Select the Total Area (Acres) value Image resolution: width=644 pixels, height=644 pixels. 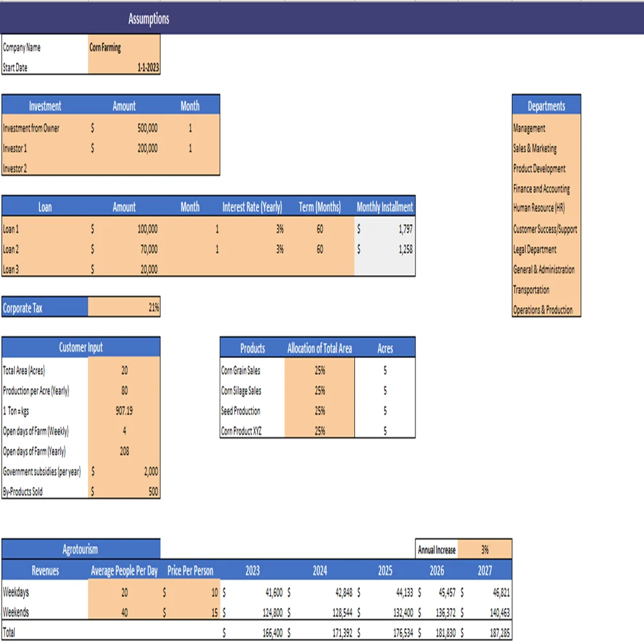click(x=124, y=370)
